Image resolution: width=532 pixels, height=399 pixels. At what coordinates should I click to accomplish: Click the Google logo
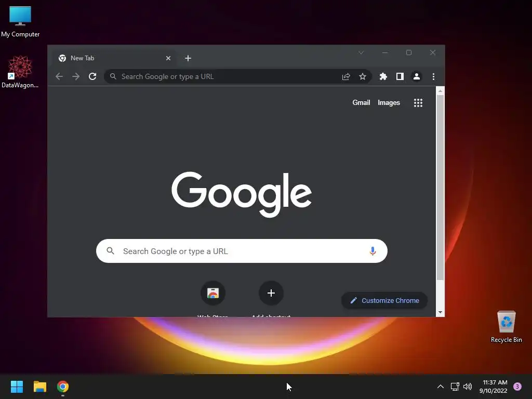pos(242,194)
